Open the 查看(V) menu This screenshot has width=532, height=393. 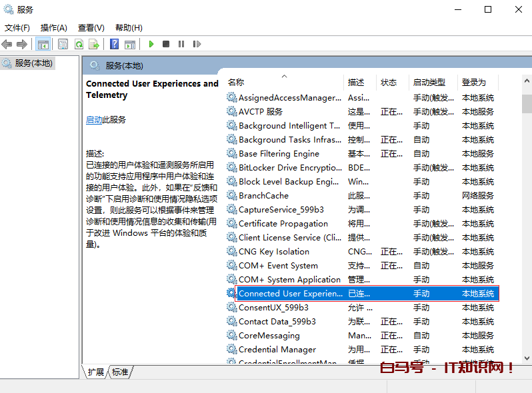tap(91, 28)
